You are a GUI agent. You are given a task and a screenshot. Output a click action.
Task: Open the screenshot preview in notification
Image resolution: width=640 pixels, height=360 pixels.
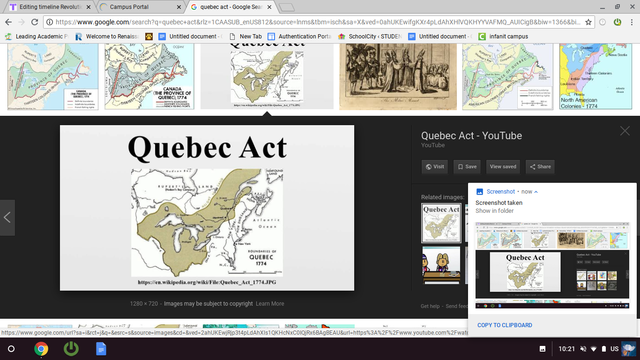552,265
